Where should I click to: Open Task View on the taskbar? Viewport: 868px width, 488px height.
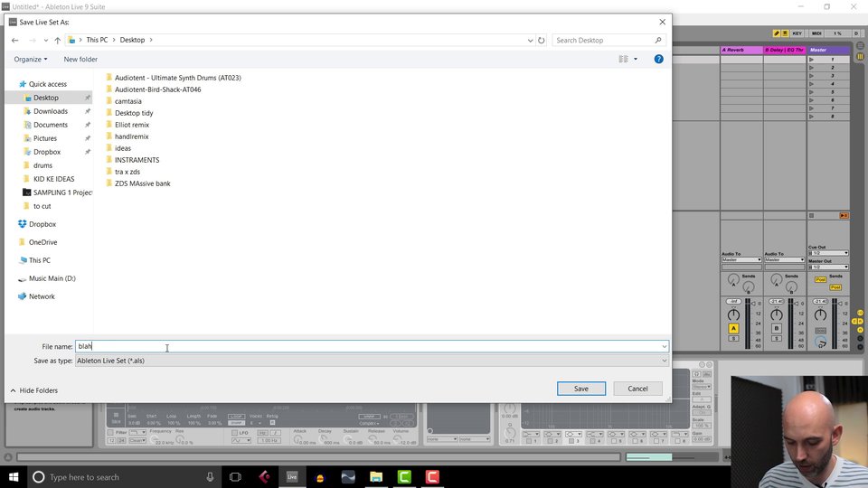(x=235, y=477)
